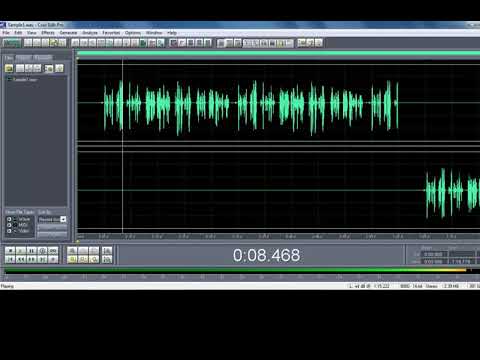Click the Record transport button
This screenshot has height=360, width=480.
tap(53, 259)
